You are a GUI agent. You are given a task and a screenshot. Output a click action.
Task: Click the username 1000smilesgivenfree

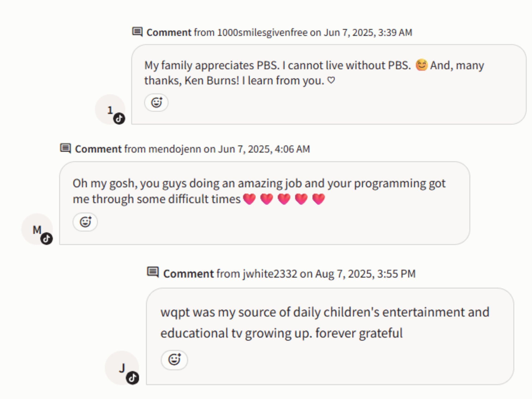point(262,33)
